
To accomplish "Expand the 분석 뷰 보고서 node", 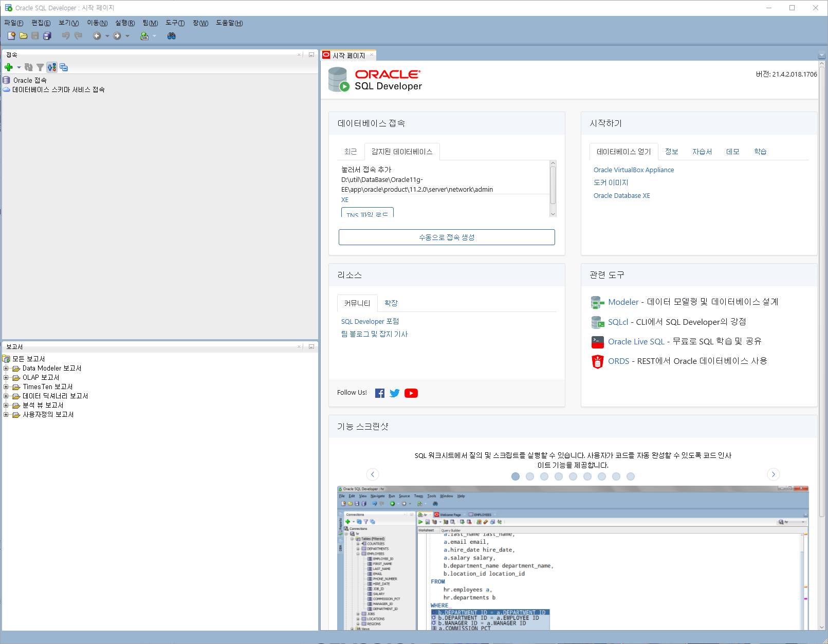I will pos(6,405).
